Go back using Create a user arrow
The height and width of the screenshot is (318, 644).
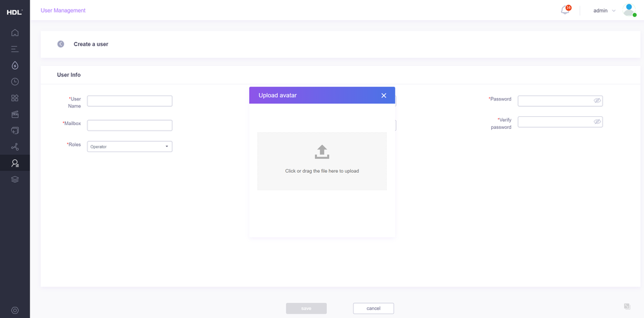(x=61, y=44)
